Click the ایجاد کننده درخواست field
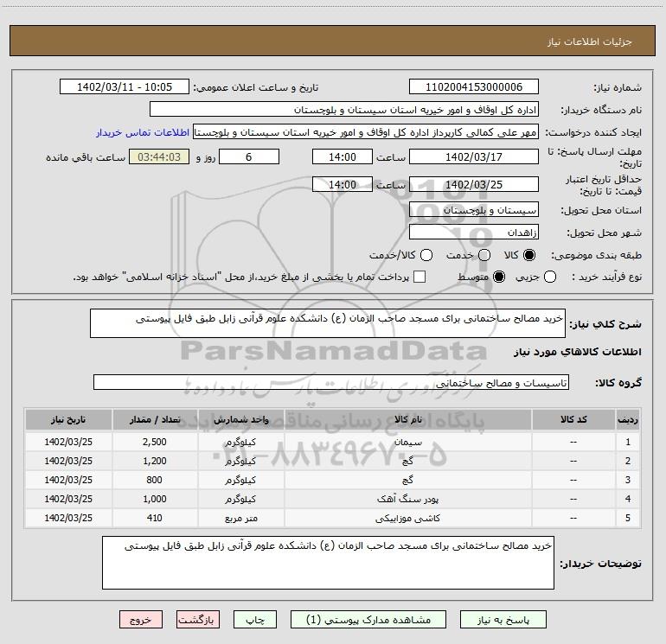 click(366, 132)
